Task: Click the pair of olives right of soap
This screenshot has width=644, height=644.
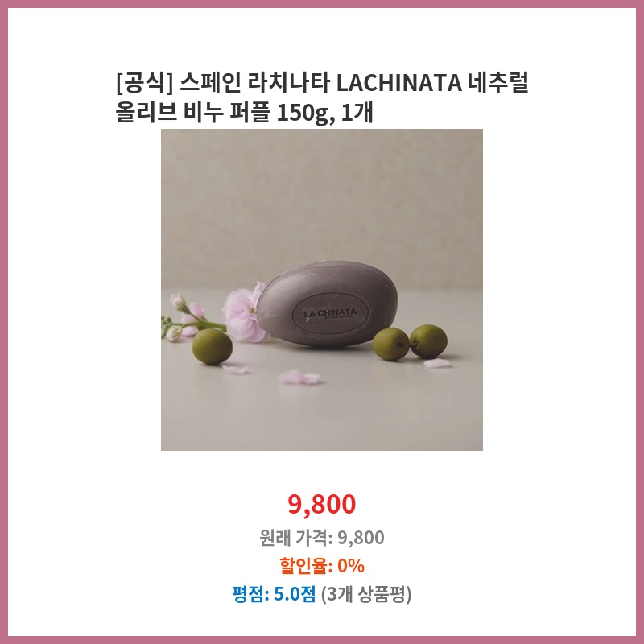Action: coord(410,342)
